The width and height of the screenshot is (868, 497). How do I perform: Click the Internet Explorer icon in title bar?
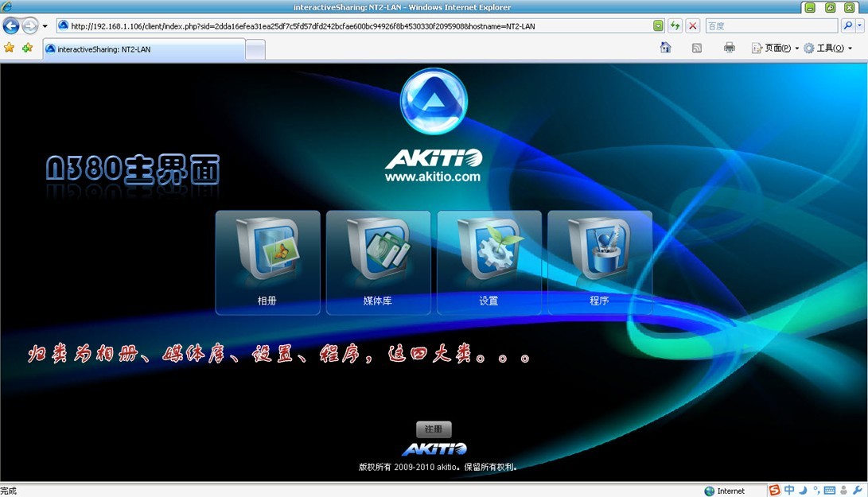tap(6, 6)
